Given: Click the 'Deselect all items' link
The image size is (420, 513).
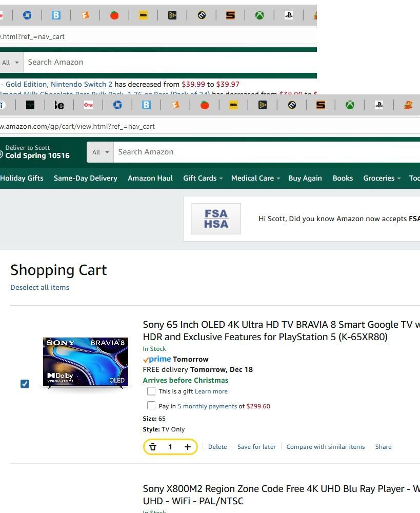Looking at the screenshot, I should [x=40, y=287].
